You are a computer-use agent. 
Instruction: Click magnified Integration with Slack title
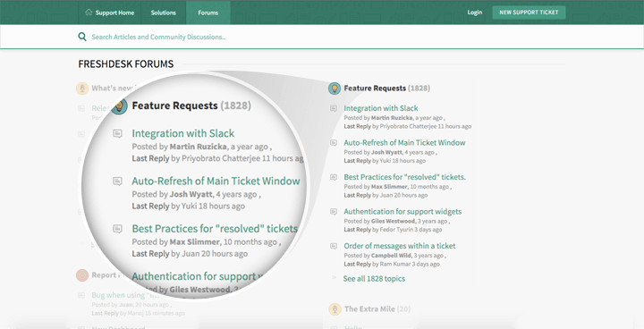182,133
